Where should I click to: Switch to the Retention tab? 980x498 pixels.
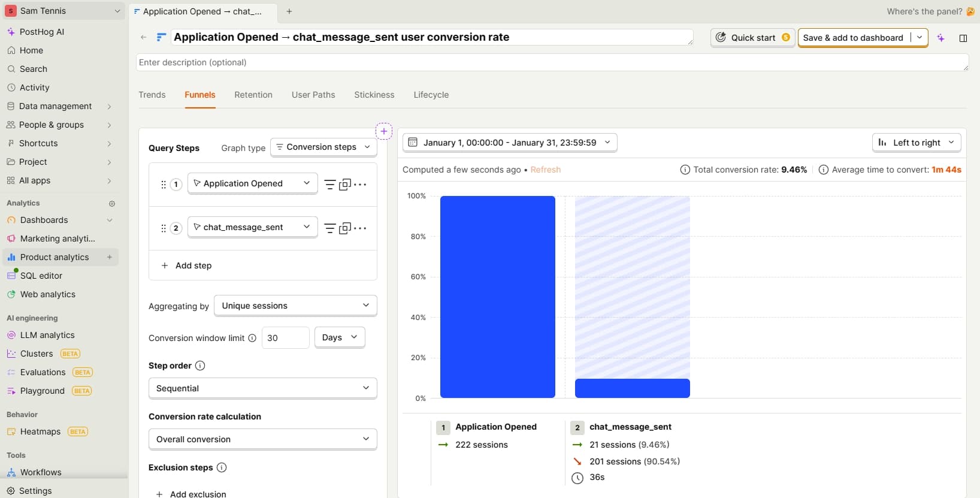pyautogui.click(x=253, y=95)
